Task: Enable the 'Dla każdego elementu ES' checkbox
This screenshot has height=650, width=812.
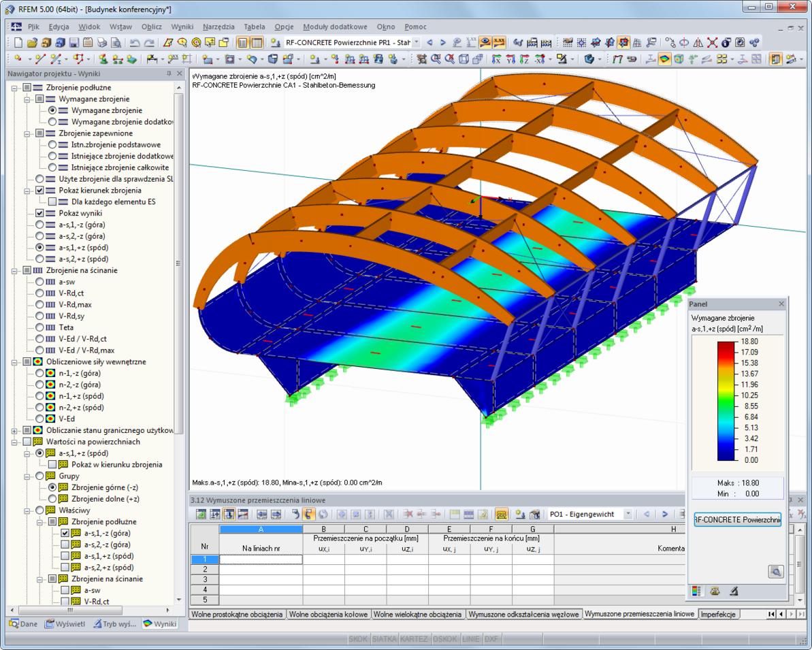Action: pyautogui.click(x=52, y=201)
